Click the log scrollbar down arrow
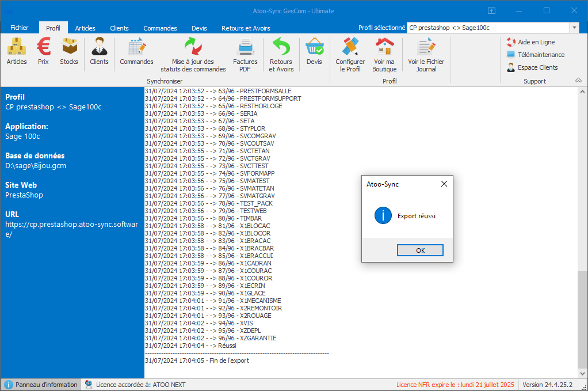Image resolution: width=588 pixels, height=391 pixels. point(582,373)
